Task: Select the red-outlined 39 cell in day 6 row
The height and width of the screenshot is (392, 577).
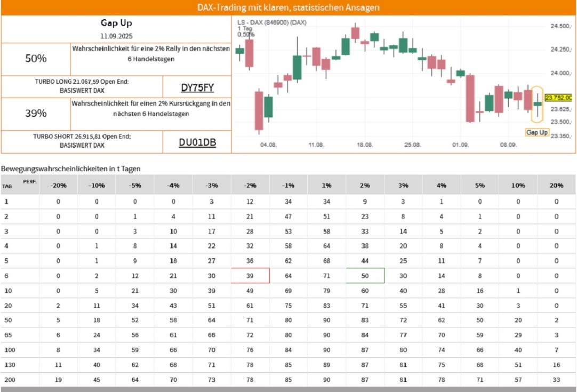Action: [x=250, y=276]
